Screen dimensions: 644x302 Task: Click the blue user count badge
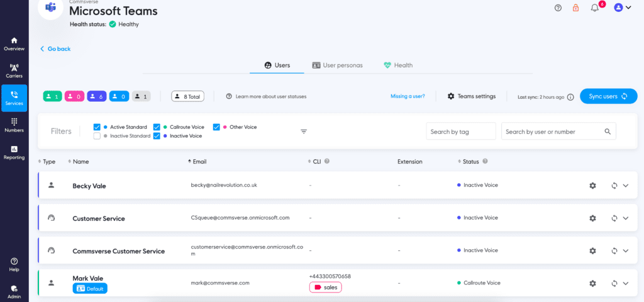point(119,96)
